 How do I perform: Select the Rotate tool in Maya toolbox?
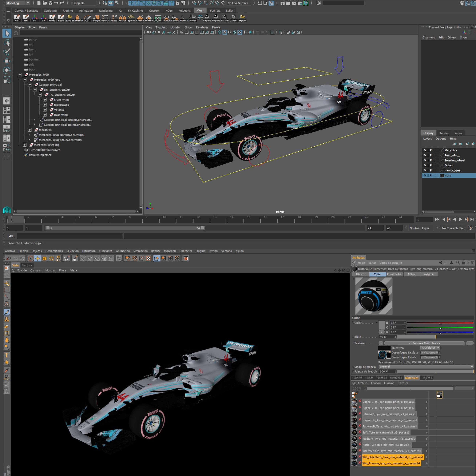(x=7, y=70)
